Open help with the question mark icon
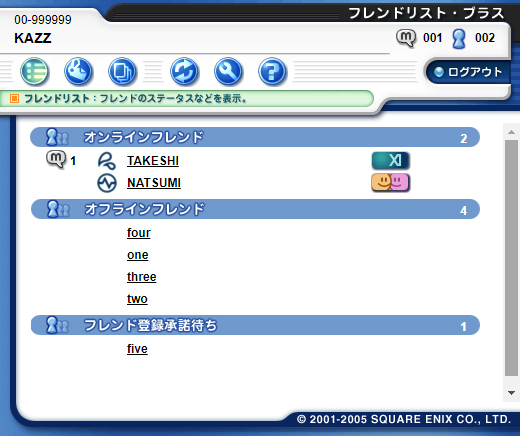 pos(272,71)
